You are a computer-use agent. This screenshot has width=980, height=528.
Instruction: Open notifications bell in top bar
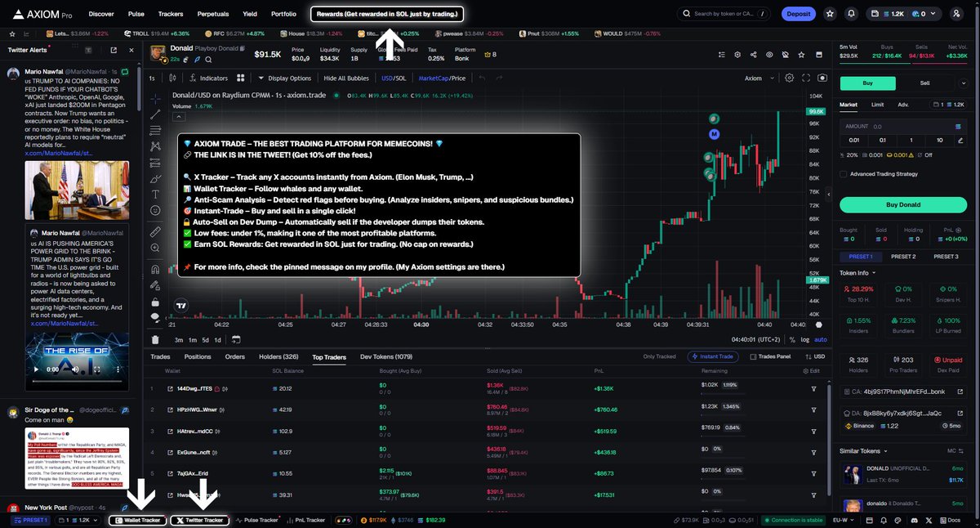pyautogui.click(x=853, y=14)
